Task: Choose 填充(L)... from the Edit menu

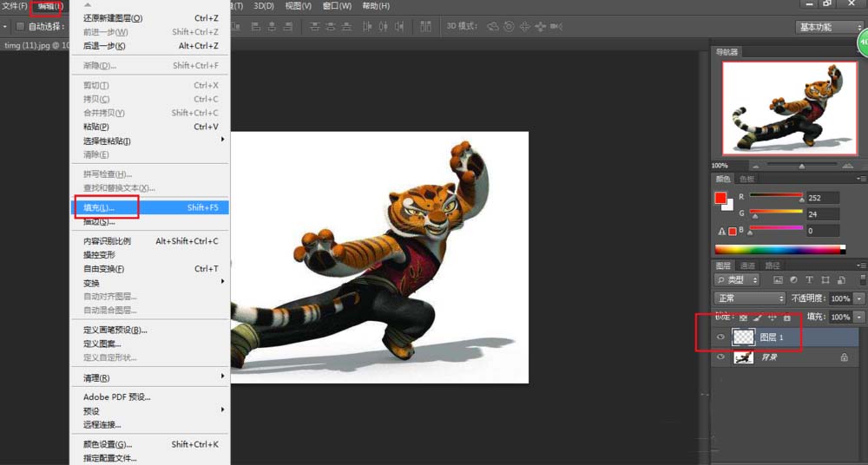Action: tap(99, 207)
